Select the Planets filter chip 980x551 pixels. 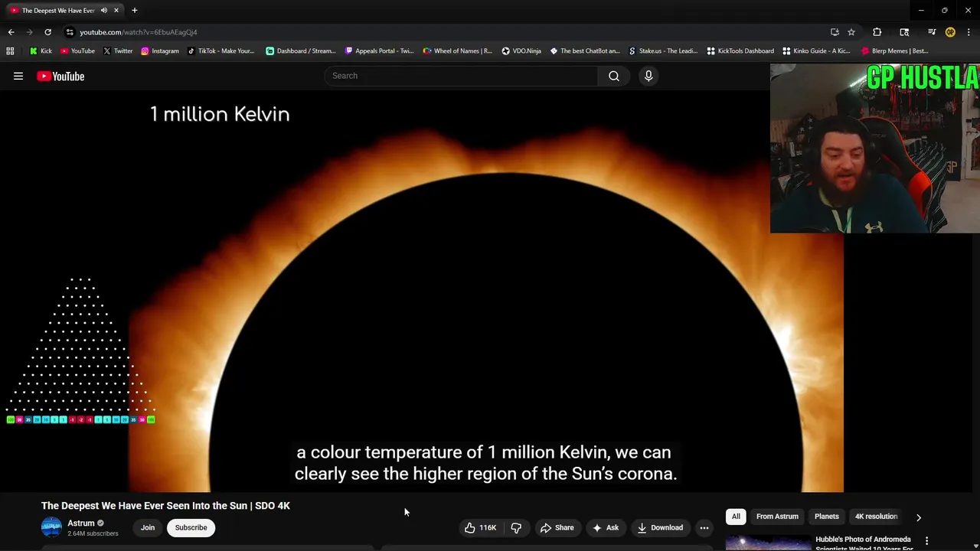pos(827,517)
